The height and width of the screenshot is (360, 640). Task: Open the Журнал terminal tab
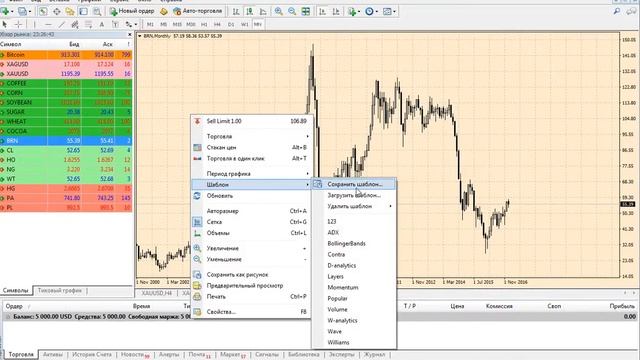pyautogui.click(x=374, y=355)
